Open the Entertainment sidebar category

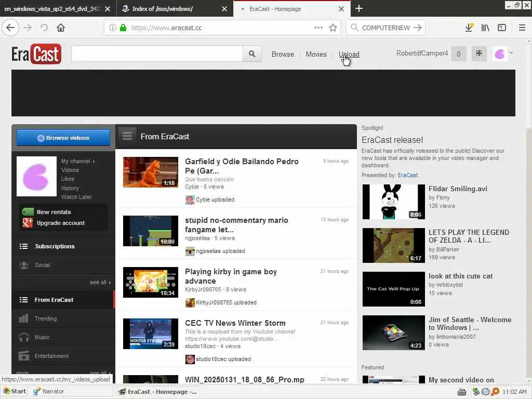tap(63, 356)
